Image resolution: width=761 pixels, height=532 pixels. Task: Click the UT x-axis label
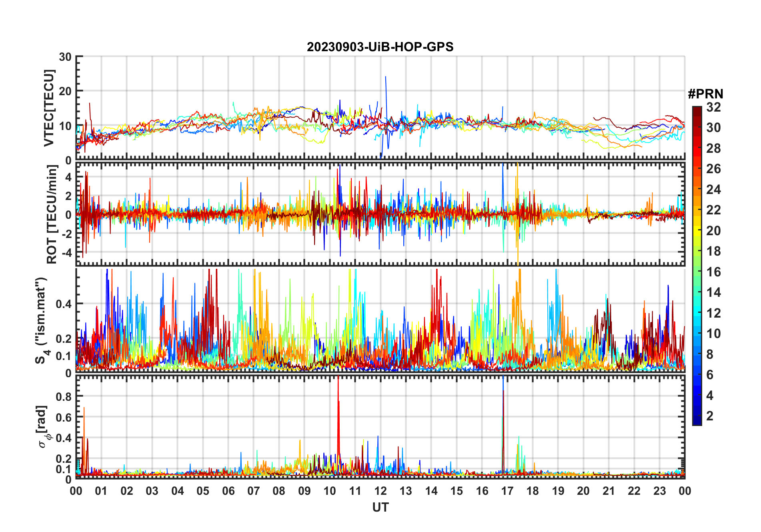point(380,507)
